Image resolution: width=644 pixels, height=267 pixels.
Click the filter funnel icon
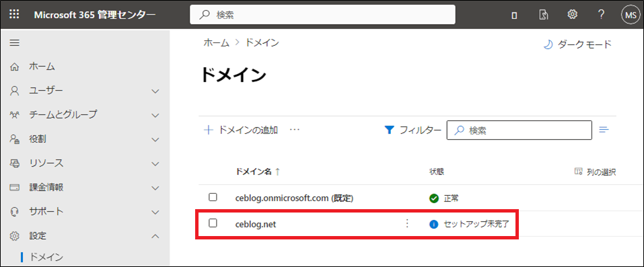[389, 130]
